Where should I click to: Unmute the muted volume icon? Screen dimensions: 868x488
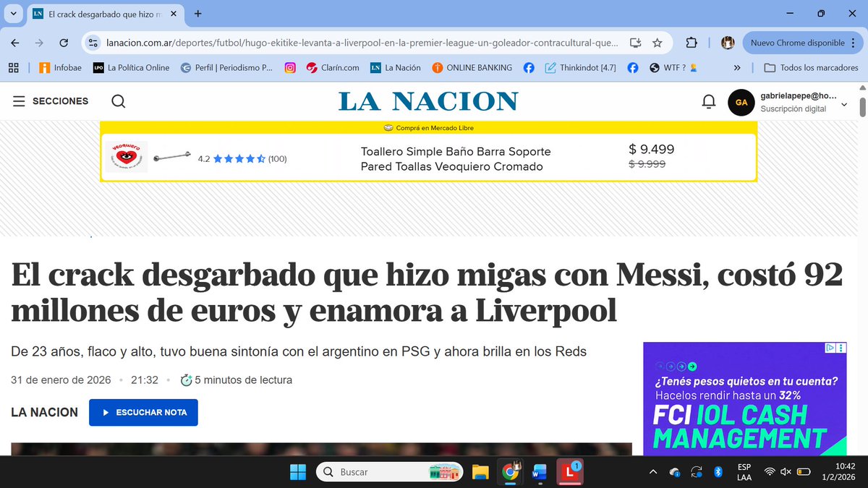click(x=786, y=471)
